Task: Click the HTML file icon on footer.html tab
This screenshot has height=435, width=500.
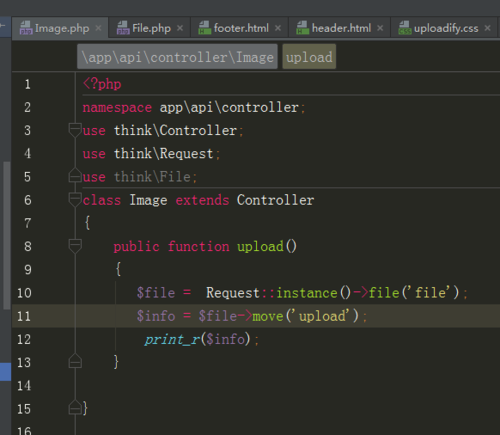Action: pyautogui.click(x=204, y=28)
